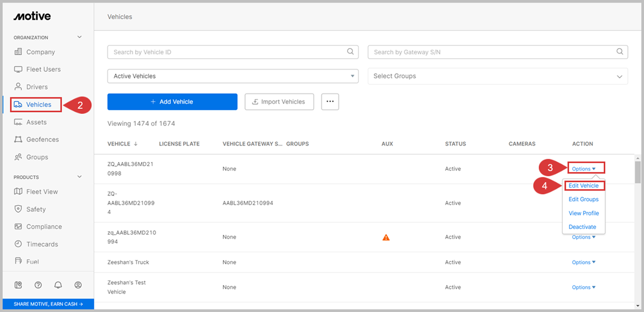Click the Safety shield icon
This screenshot has height=312, width=644.
click(x=18, y=209)
